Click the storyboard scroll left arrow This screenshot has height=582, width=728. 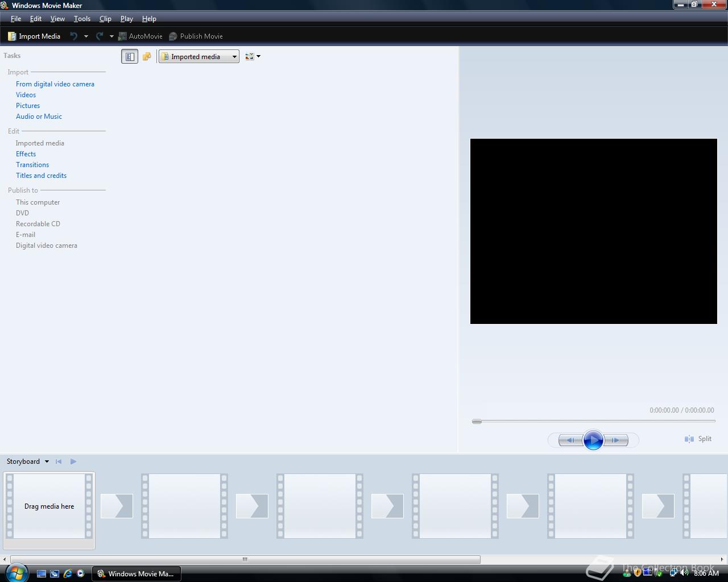tap(5, 559)
